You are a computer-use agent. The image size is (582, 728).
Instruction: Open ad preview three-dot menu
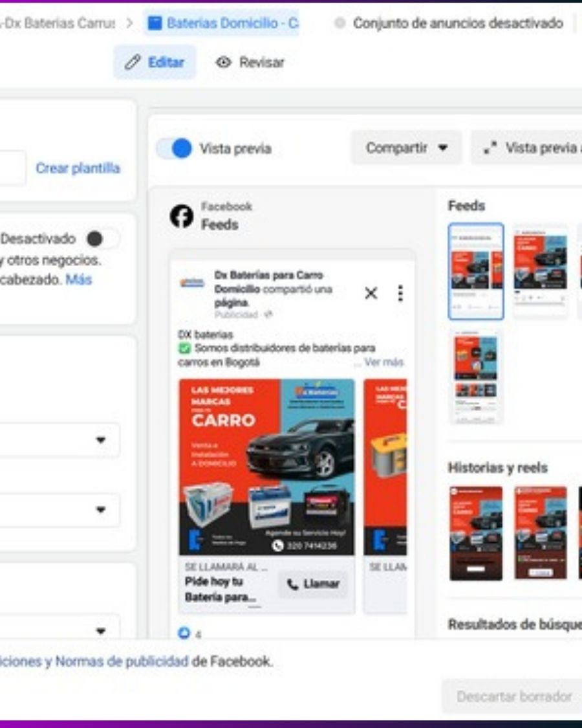pos(400,293)
